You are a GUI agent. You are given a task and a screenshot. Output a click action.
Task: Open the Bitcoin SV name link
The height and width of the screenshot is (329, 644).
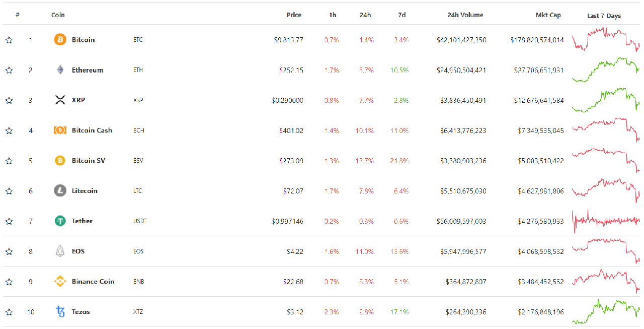click(x=89, y=161)
